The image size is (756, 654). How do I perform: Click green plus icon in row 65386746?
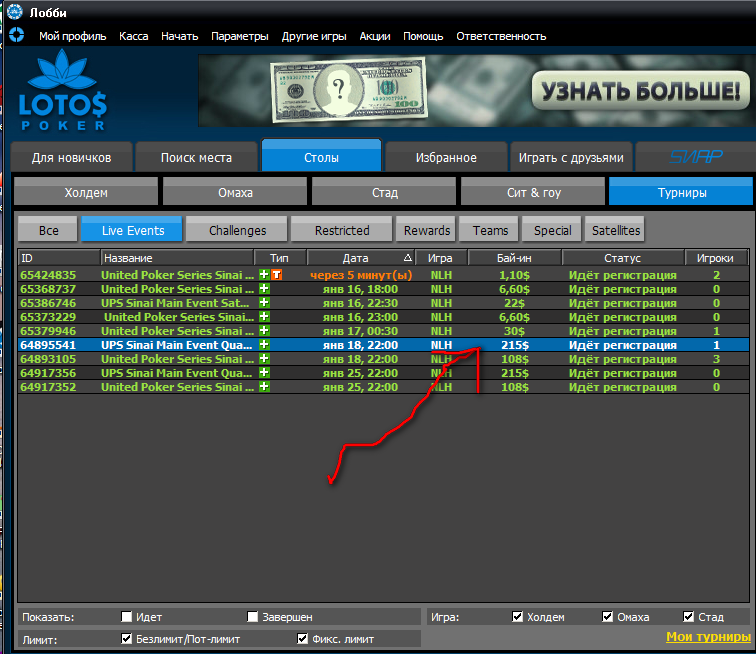[264, 303]
